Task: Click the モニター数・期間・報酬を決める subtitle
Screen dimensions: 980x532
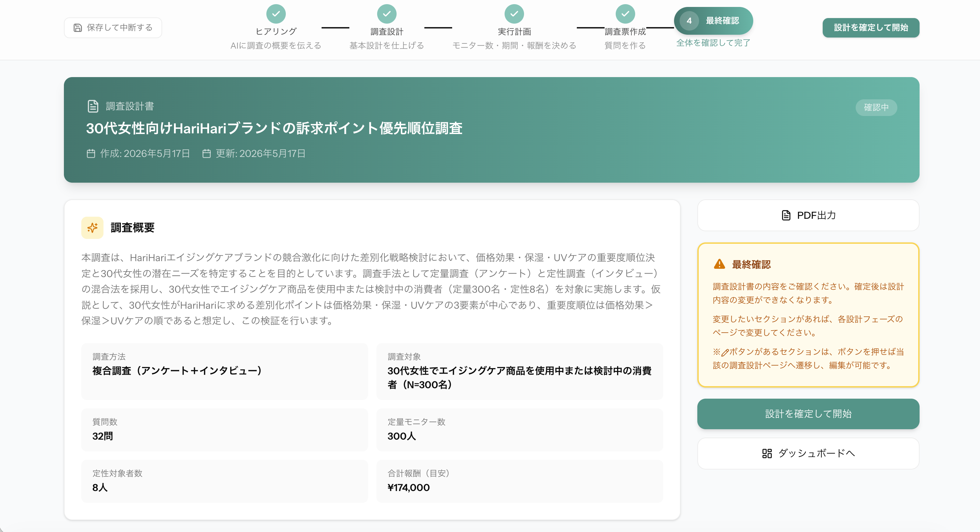Action: (x=514, y=46)
